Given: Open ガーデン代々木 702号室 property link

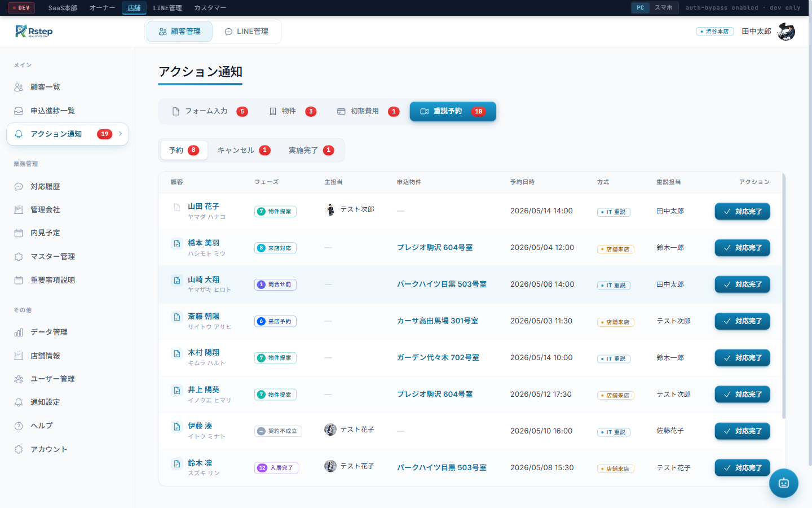Looking at the screenshot, I should [x=438, y=358].
